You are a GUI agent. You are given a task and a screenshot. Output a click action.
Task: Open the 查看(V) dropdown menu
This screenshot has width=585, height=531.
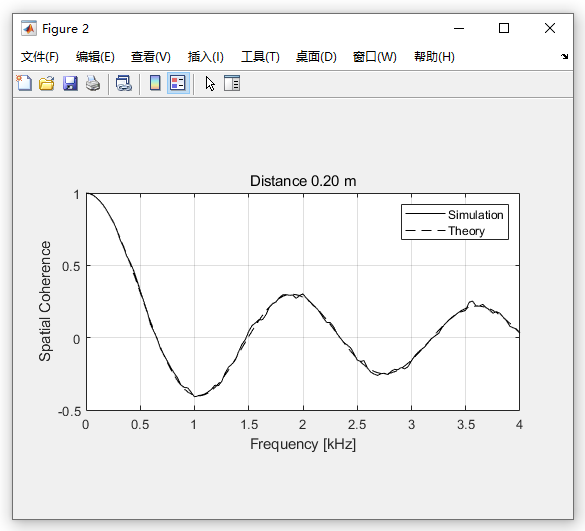click(151, 57)
